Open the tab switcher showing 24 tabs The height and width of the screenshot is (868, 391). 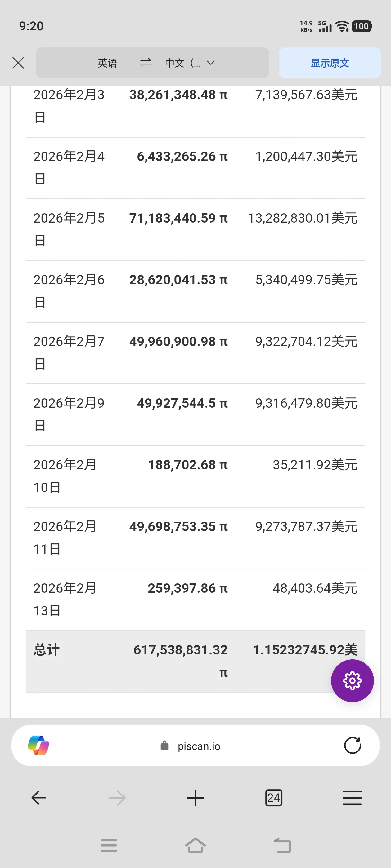click(274, 798)
